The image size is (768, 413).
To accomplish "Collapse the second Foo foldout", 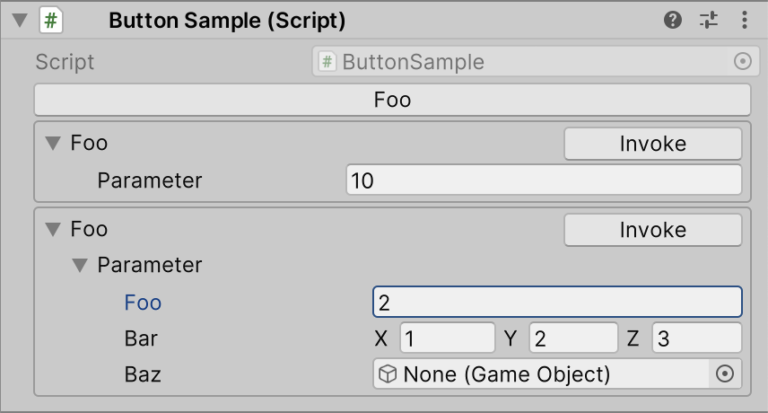I will point(53,230).
